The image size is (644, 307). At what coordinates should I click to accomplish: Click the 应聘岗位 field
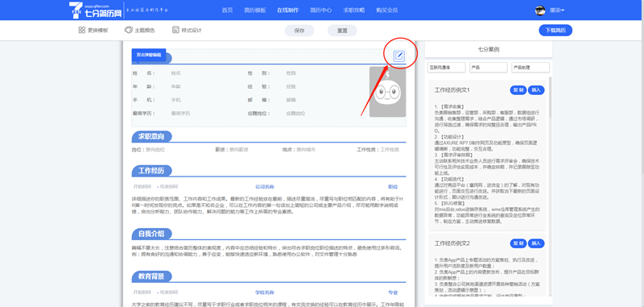pyautogui.click(x=295, y=114)
